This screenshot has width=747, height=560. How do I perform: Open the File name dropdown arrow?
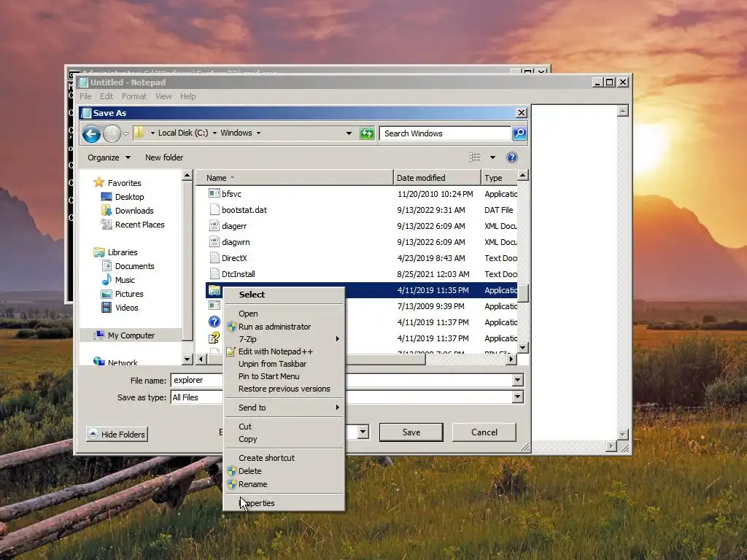[x=517, y=380]
